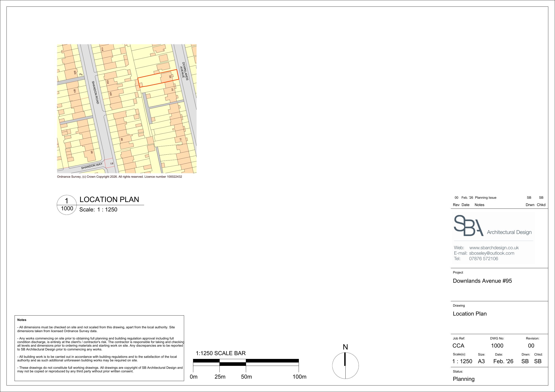Click the Ordnance Survey copyright line
The height and width of the screenshot is (392, 555).
click(119, 177)
